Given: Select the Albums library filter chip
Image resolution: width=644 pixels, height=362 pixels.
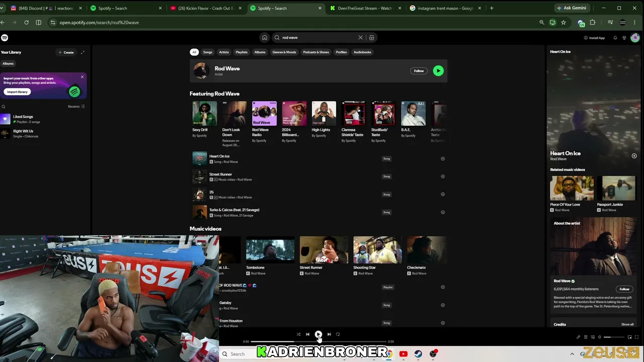Looking at the screenshot, I should [8, 64].
